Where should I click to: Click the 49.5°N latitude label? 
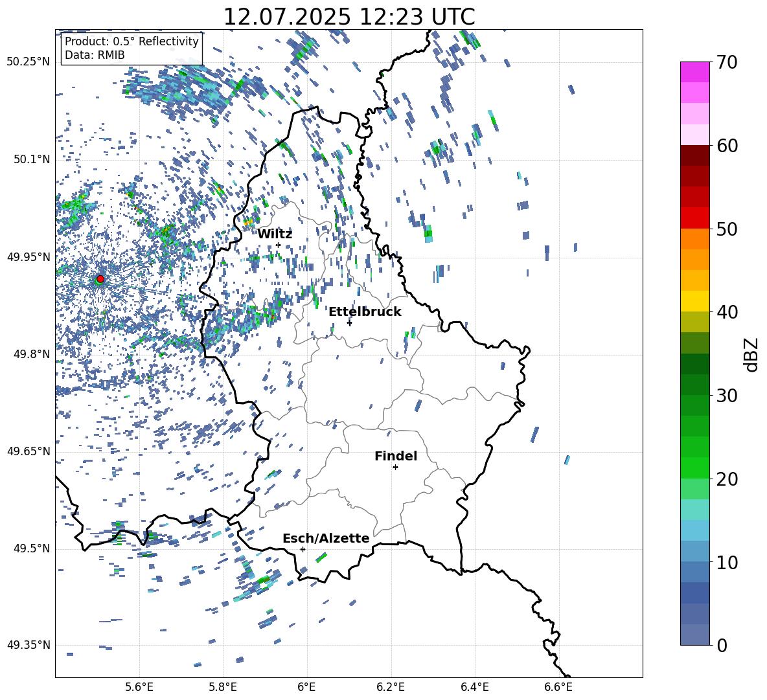pos(31,548)
